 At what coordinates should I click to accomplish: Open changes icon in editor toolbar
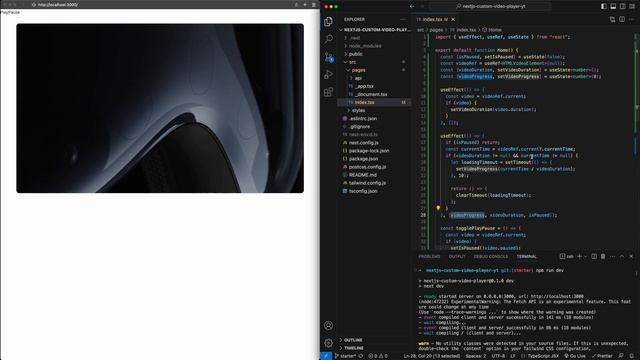pyautogui.click(x=612, y=19)
